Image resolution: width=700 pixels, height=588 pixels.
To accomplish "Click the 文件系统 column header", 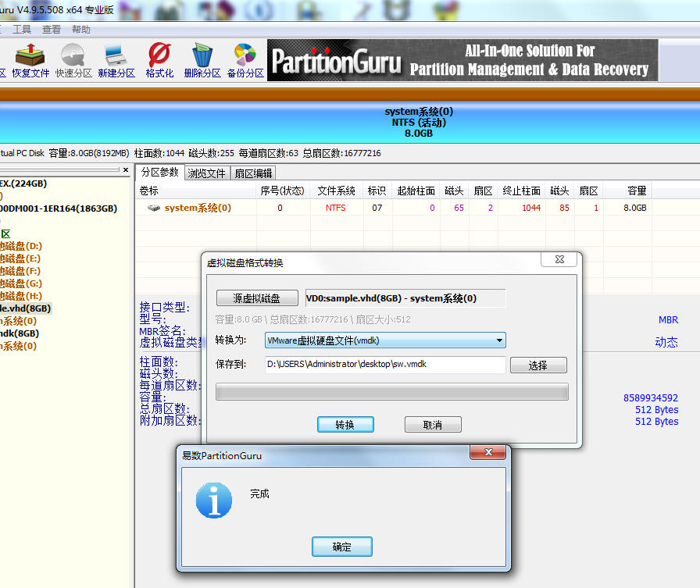I will 336,191.
